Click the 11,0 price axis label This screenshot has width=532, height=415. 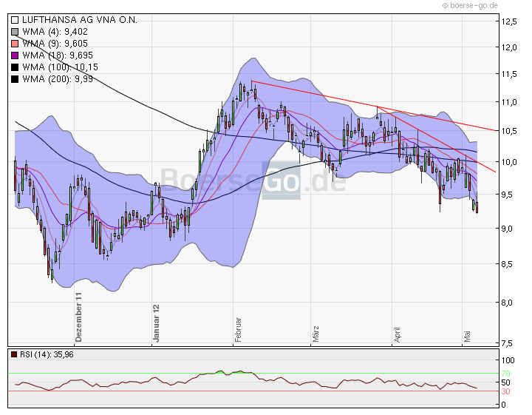point(509,102)
